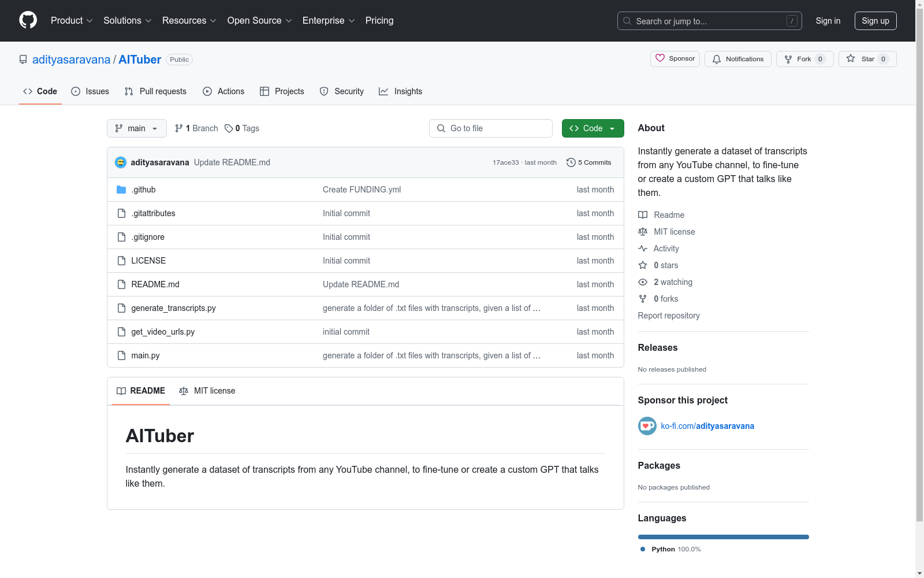
Task: Open the GitHub home logo
Action: coord(28,20)
